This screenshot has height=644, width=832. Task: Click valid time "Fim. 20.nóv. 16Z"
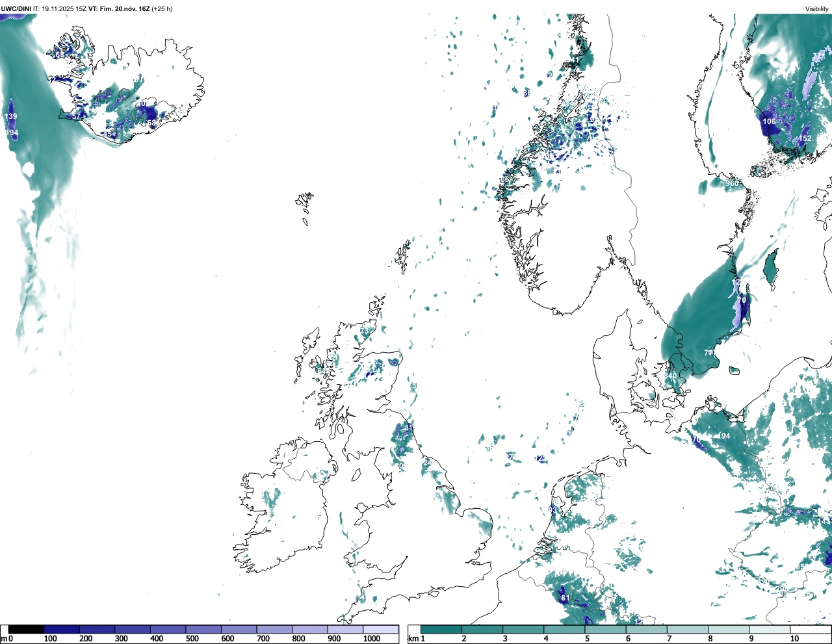coord(125,9)
